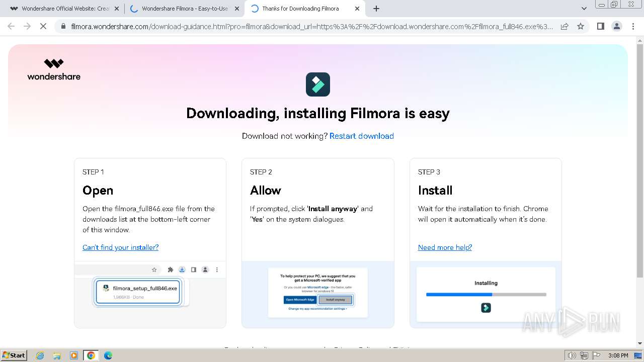Click the Step 2 Install anyway illustration
Viewport: 644px width, 362px height.
click(318, 294)
